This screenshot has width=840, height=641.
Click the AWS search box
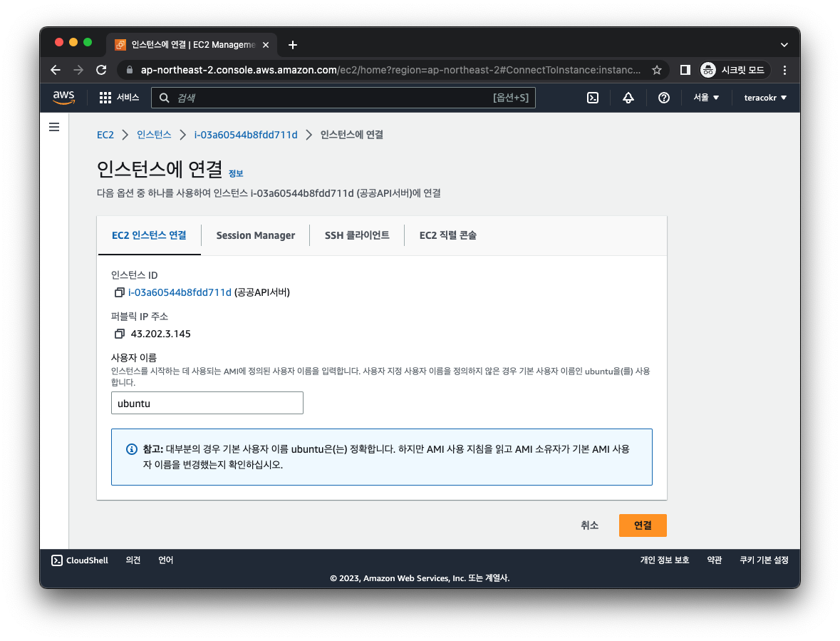(343, 98)
